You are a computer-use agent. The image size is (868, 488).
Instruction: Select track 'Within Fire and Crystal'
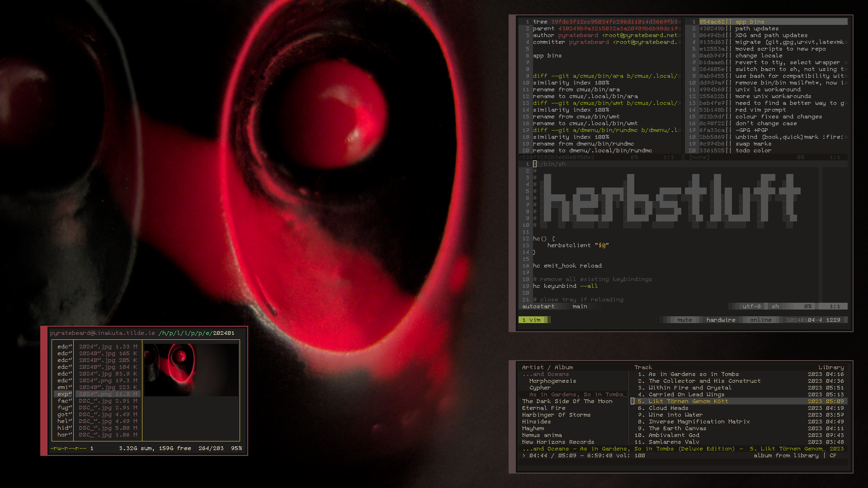click(x=739, y=388)
